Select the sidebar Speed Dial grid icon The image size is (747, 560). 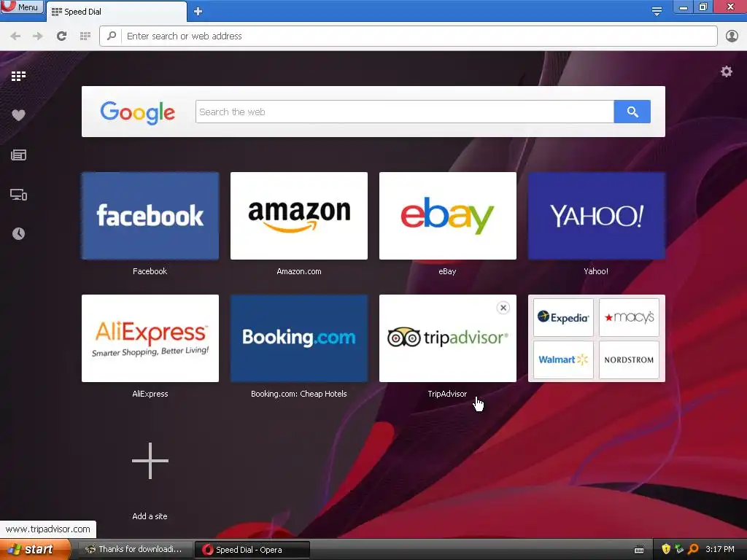(18, 76)
